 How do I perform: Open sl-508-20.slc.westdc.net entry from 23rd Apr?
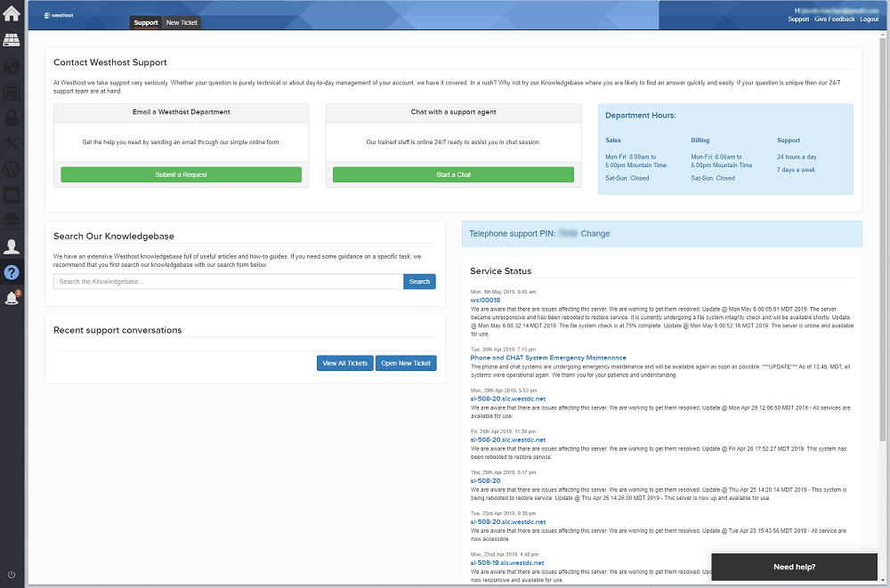pos(507,521)
